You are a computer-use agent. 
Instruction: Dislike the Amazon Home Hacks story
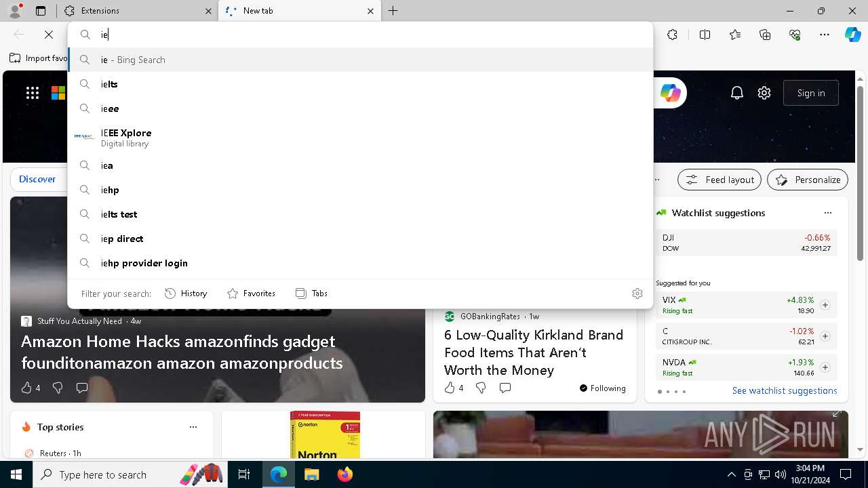tap(58, 388)
